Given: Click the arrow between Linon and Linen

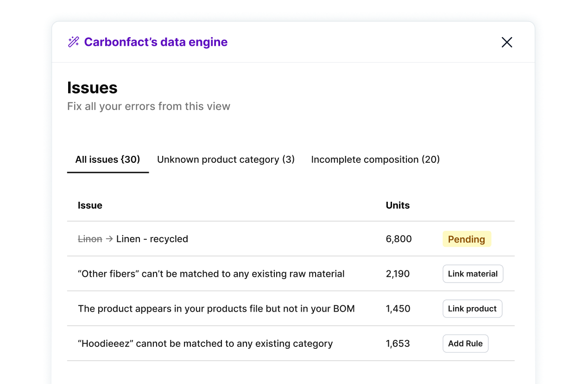Looking at the screenshot, I should click(x=109, y=239).
